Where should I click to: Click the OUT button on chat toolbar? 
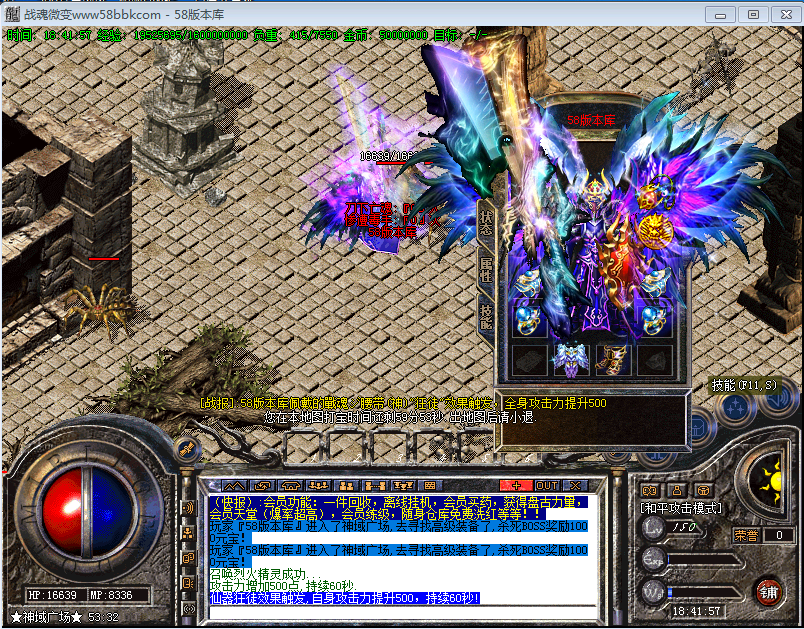click(547, 485)
